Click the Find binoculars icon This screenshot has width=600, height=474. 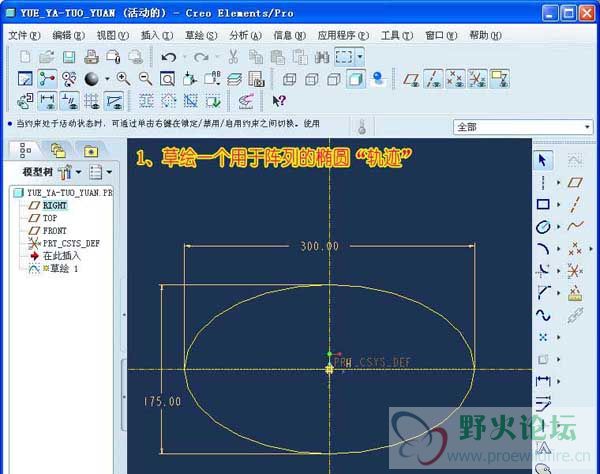tap(322, 57)
